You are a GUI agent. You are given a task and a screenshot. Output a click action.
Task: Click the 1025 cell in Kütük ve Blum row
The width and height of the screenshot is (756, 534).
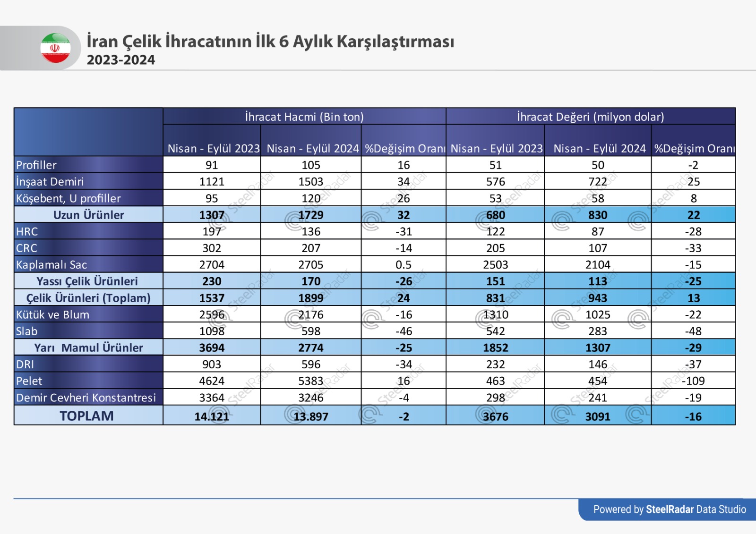click(598, 314)
